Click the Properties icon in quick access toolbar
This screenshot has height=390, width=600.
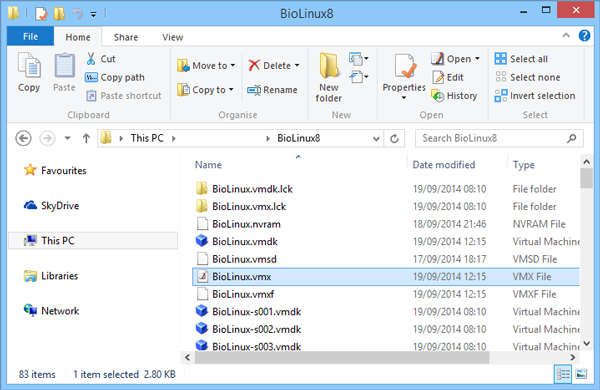41,14
